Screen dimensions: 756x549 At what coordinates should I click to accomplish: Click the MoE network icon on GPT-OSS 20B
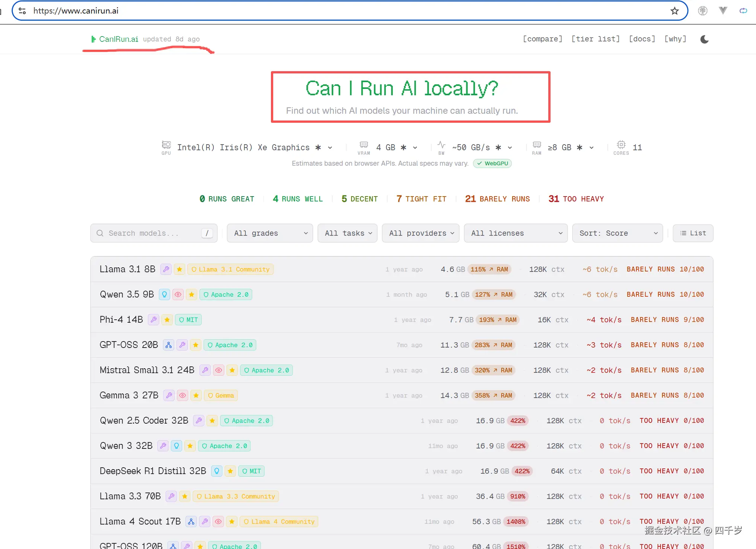coord(169,345)
